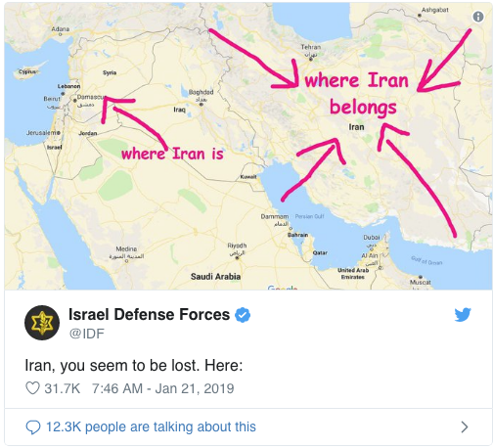Click the Baghdad label on the map
The height and width of the screenshot is (448, 493).
pyautogui.click(x=201, y=92)
